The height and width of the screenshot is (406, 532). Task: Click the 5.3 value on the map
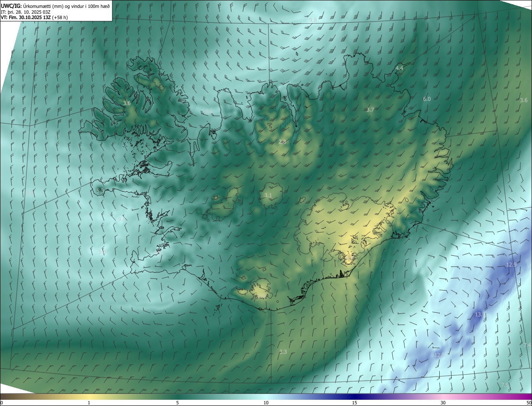pyautogui.click(x=100, y=190)
